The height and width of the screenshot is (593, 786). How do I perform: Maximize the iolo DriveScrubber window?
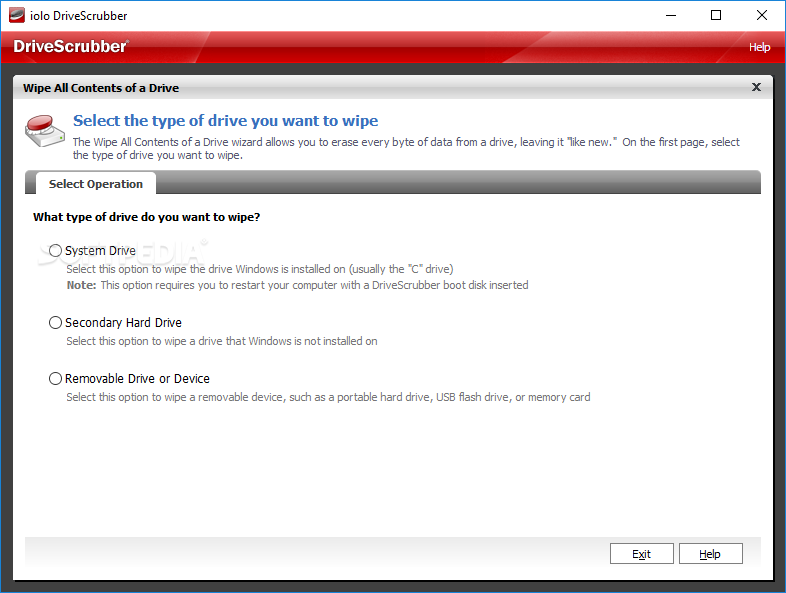coord(716,16)
